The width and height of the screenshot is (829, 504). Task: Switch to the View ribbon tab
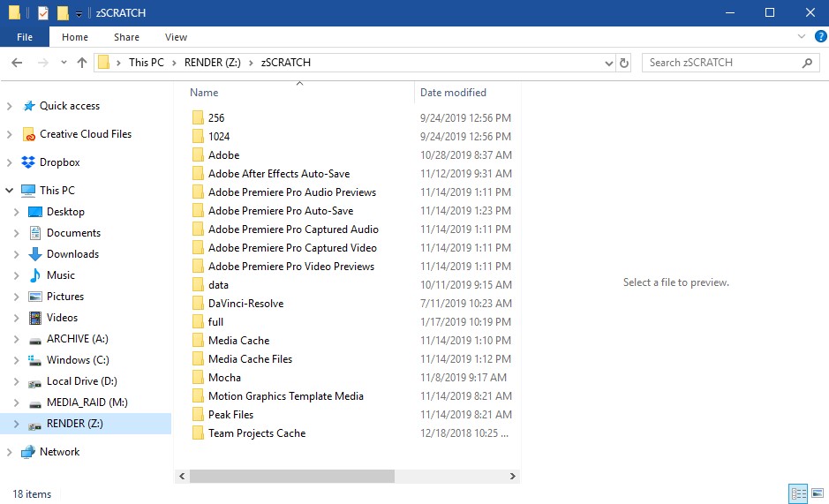pos(176,37)
